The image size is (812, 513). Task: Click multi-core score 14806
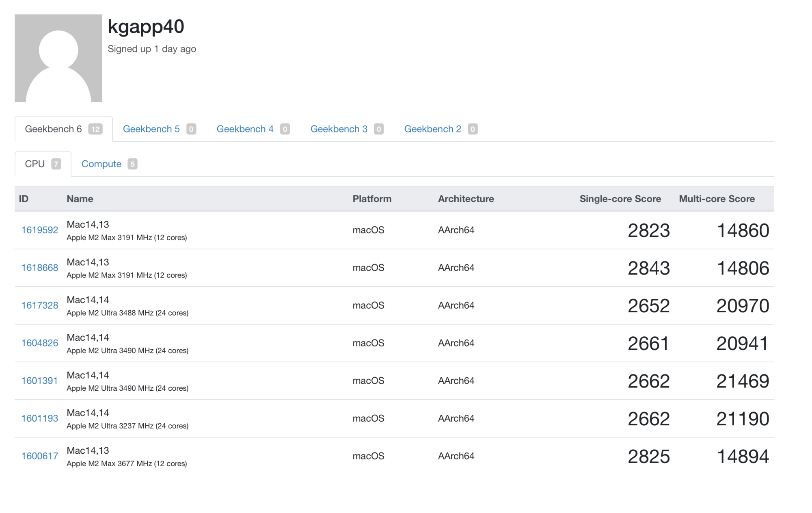743,268
